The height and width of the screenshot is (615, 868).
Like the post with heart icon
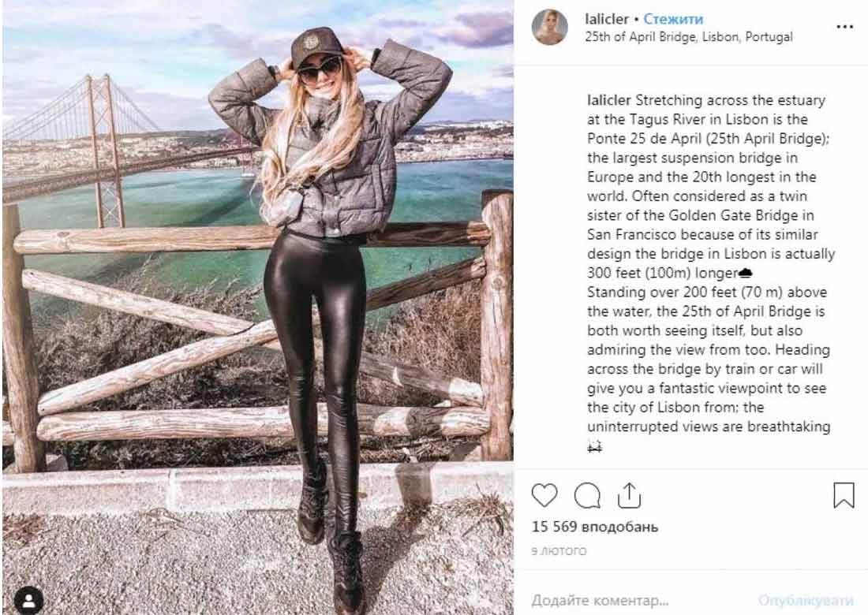click(544, 495)
